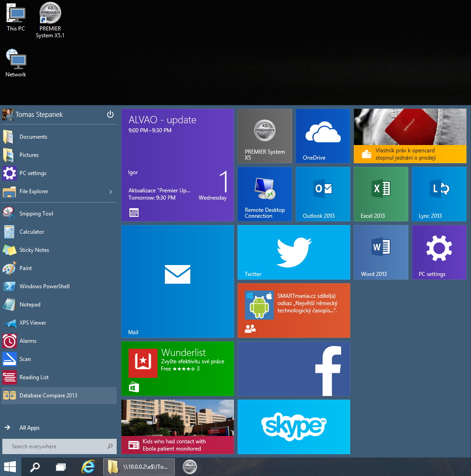Click the power button icon
471x476 pixels.
(x=110, y=115)
